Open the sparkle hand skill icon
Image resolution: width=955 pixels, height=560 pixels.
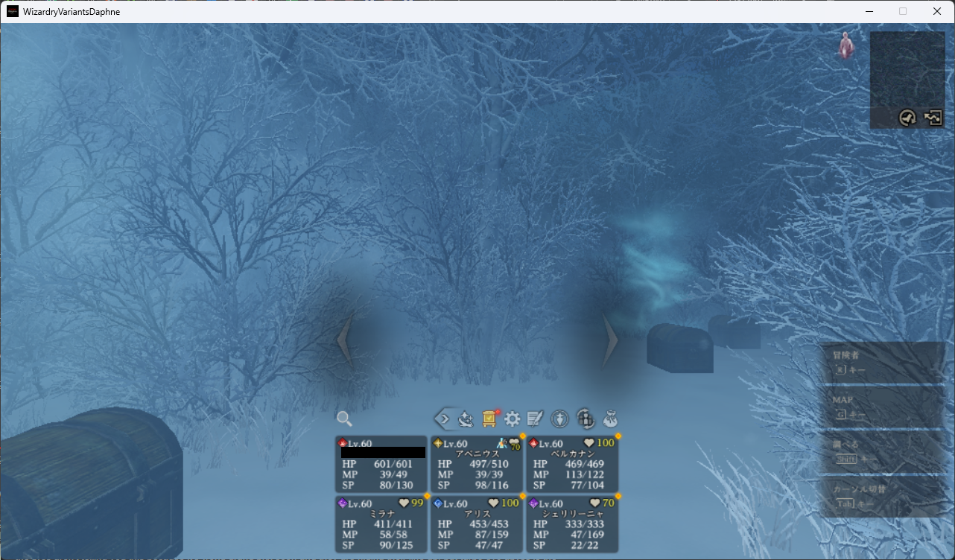[x=466, y=419]
